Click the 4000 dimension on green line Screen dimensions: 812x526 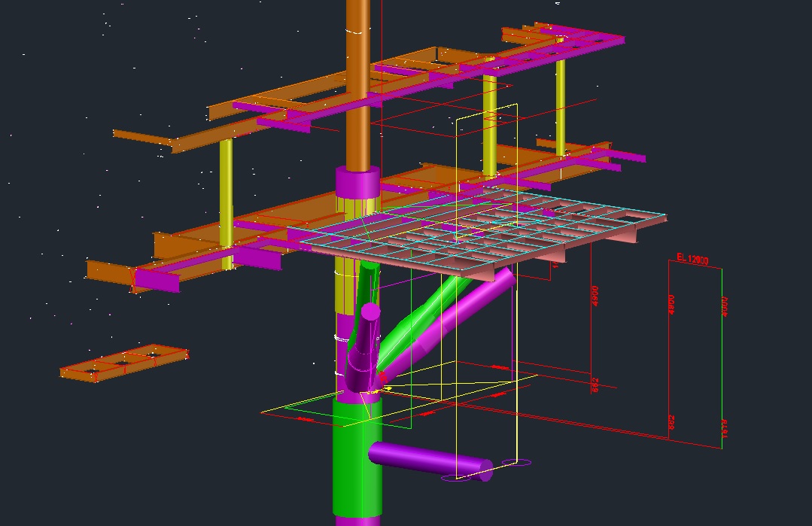(x=725, y=307)
